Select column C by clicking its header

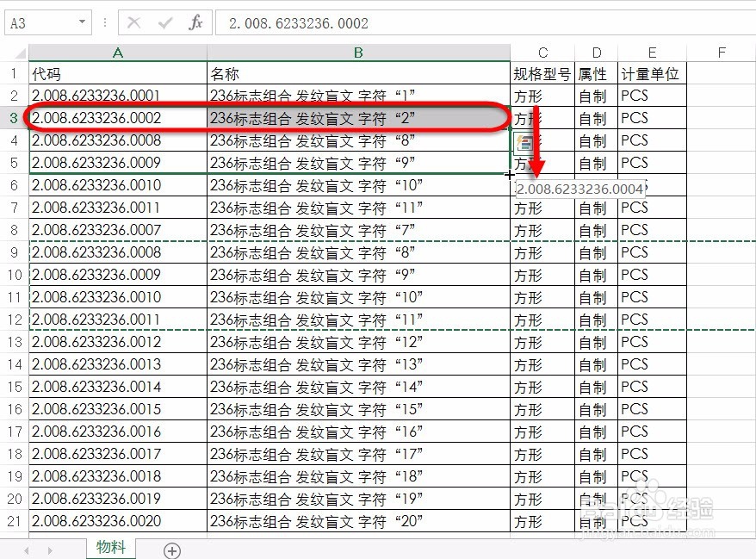(x=545, y=53)
